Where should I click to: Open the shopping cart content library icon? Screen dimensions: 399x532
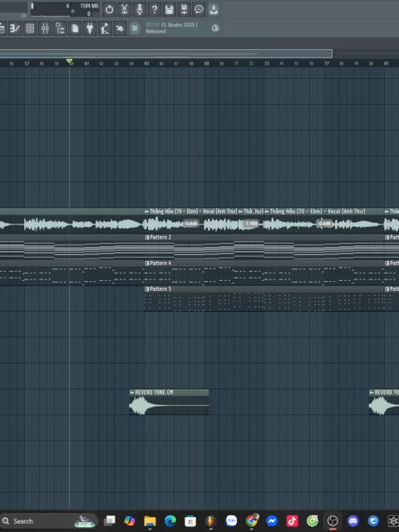(135, 28)
